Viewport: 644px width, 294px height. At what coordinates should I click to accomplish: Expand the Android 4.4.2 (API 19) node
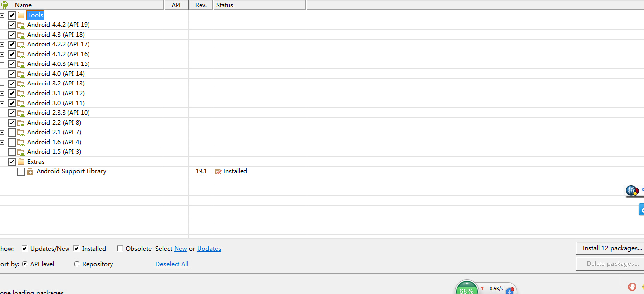(2, 25)
